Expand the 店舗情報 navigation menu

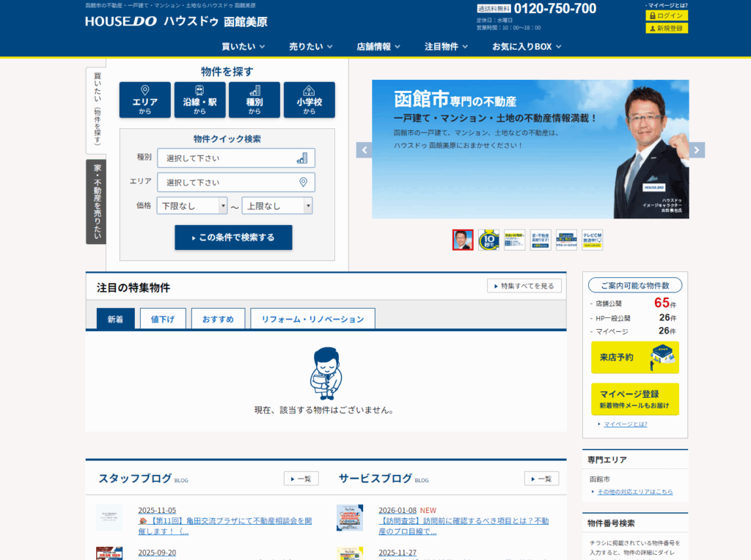tap(378, 46)
